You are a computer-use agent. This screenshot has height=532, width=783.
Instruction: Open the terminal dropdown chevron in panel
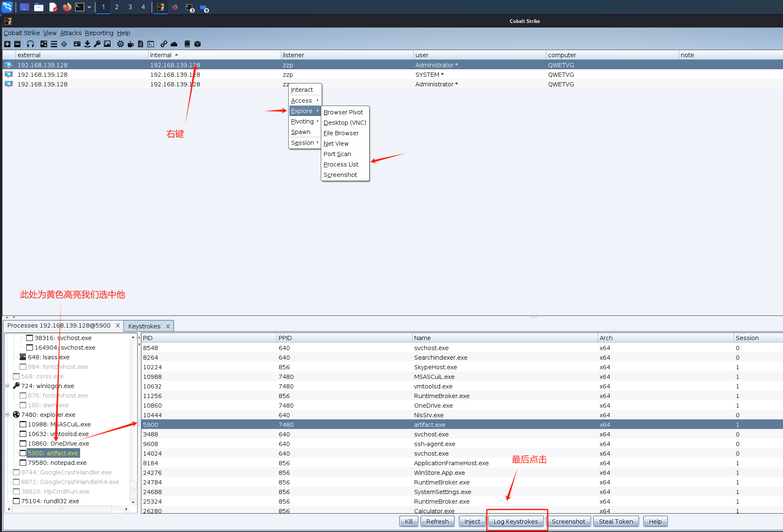click(89, 7)
